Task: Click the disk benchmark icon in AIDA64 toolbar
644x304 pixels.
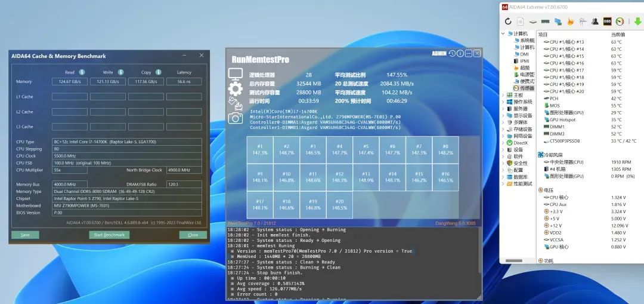Action: tap(532, 22)
